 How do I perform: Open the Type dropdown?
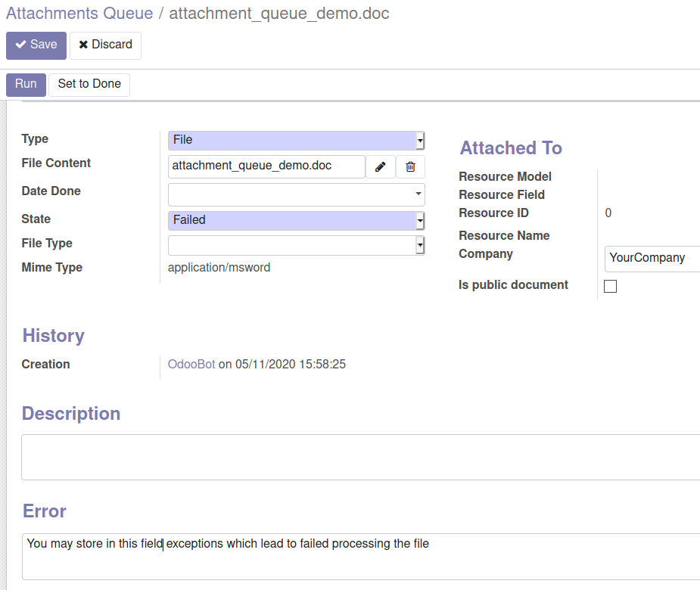pos(296,140)
